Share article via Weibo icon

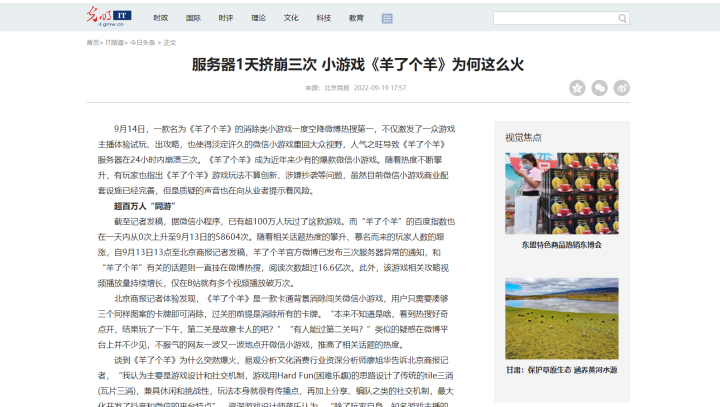tap(622, 88)
